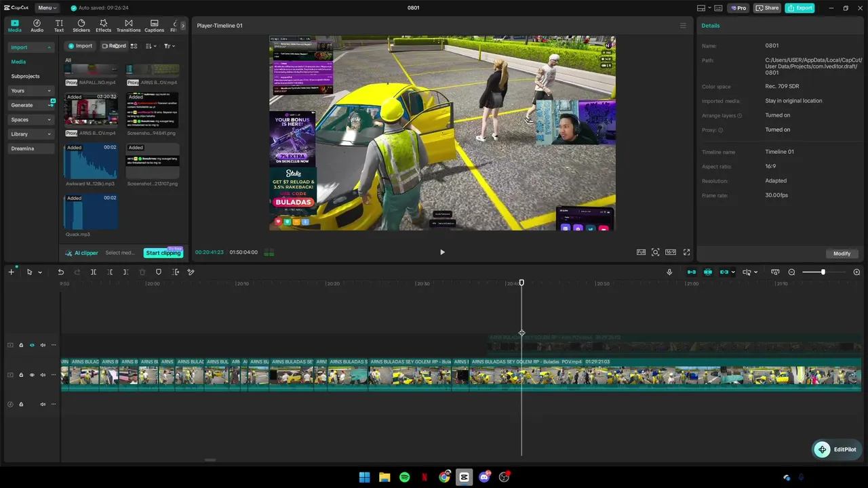The image size is (868, 488).
Task: Show more tabs with the right chevron
Action: 182,26
